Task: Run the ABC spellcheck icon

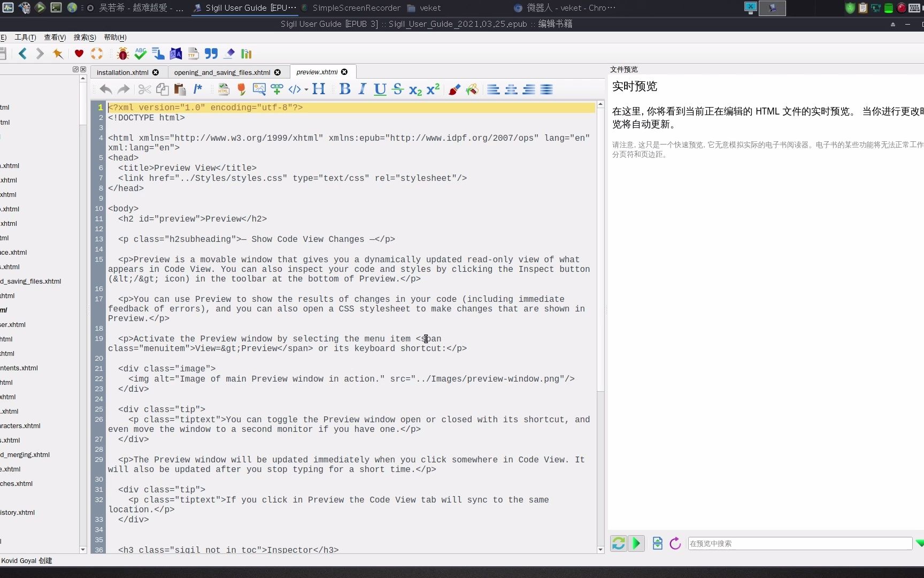Action: click(x=141, y=54)
